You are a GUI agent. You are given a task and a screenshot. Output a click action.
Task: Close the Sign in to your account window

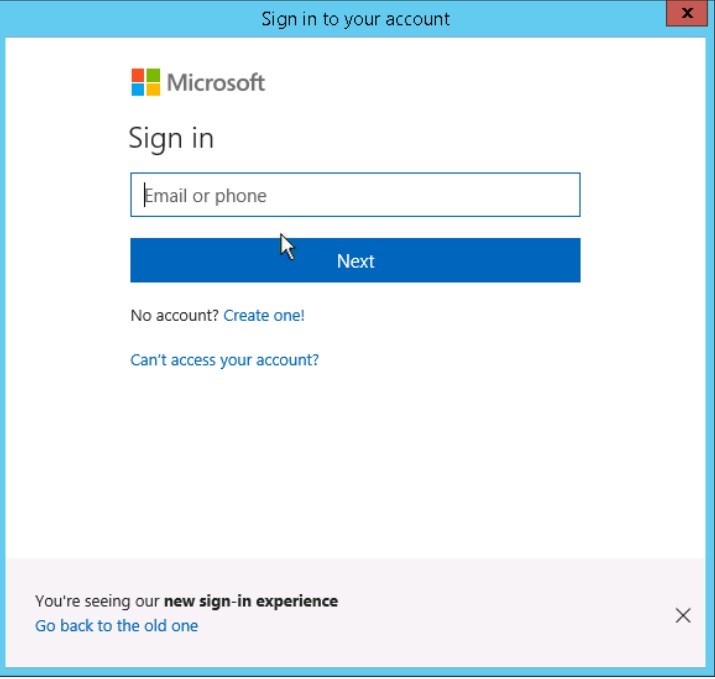[x=686, y=13]
